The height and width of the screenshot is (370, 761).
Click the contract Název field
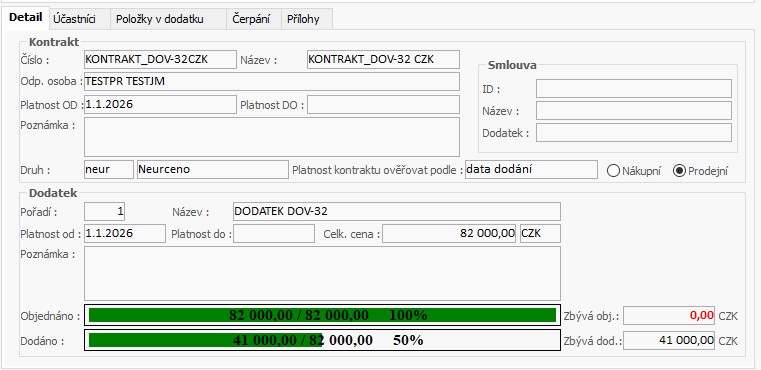383,60
